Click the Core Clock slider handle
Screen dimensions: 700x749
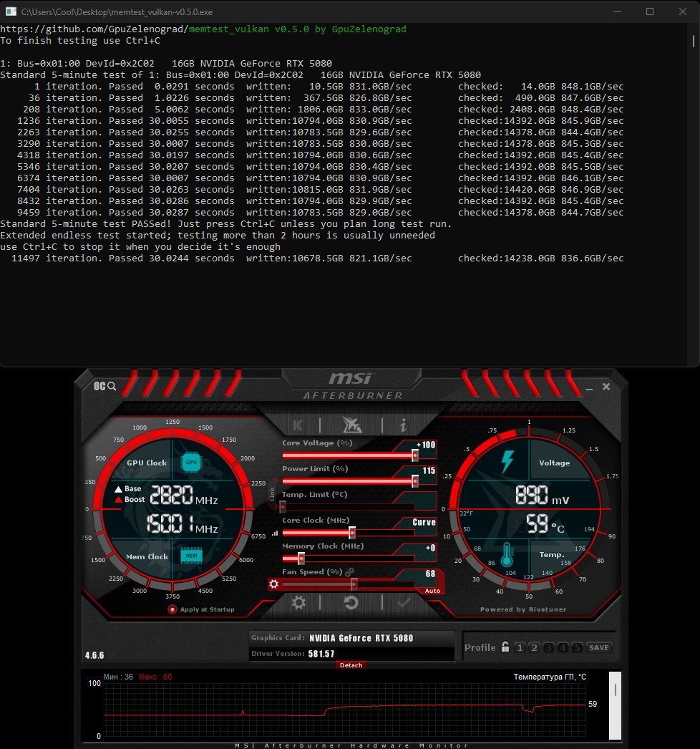pos(352,533)
